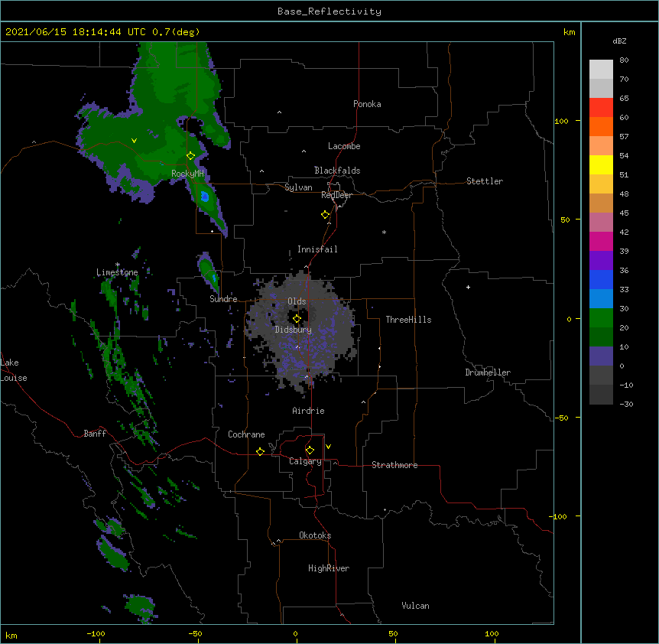Click the Didsbury town label
This screenshot has height=644, width=659.
click(294, 330)
